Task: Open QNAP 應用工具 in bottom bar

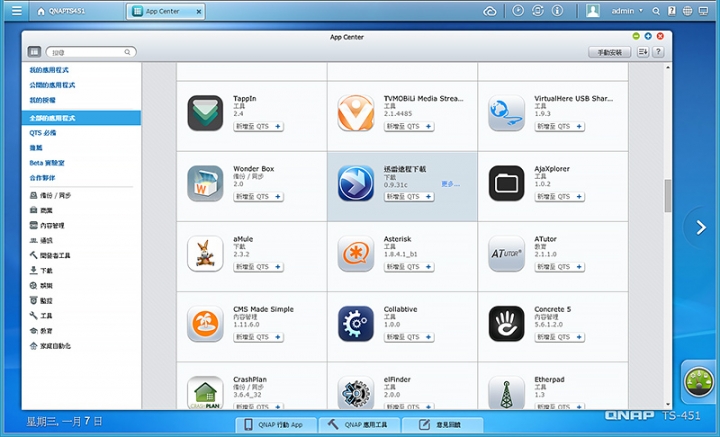Action: click(x=359, y=425)
